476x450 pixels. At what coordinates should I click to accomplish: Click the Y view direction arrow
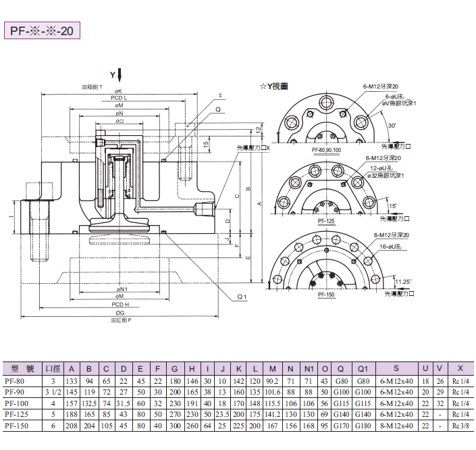(x=120, y=74)
